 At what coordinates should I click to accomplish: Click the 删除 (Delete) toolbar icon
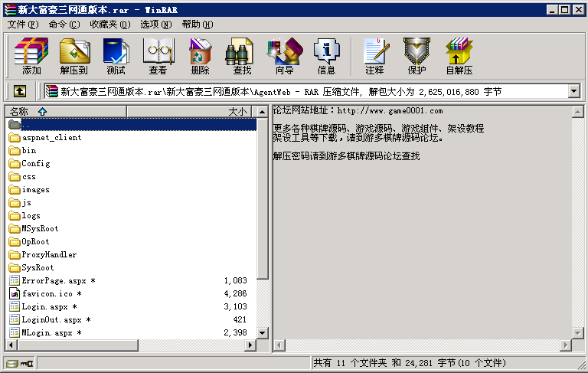[x=200, y=56]
